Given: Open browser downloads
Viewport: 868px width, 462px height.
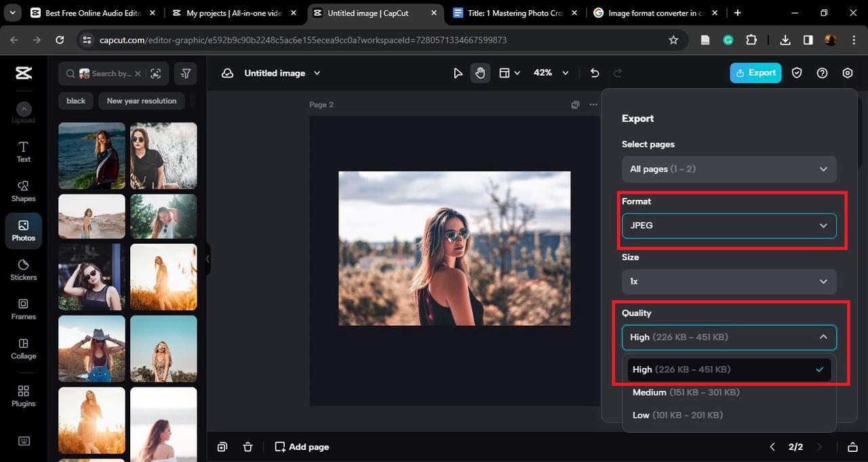Looking at the screenshot, I should (x=785, y=40).
